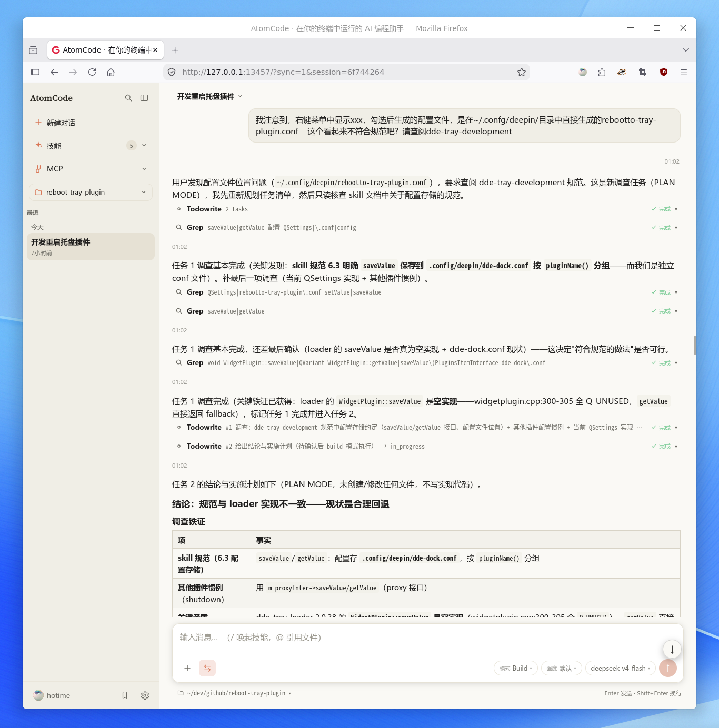
Task: Bookmark this page with star icon
Action: pos(522,72)
